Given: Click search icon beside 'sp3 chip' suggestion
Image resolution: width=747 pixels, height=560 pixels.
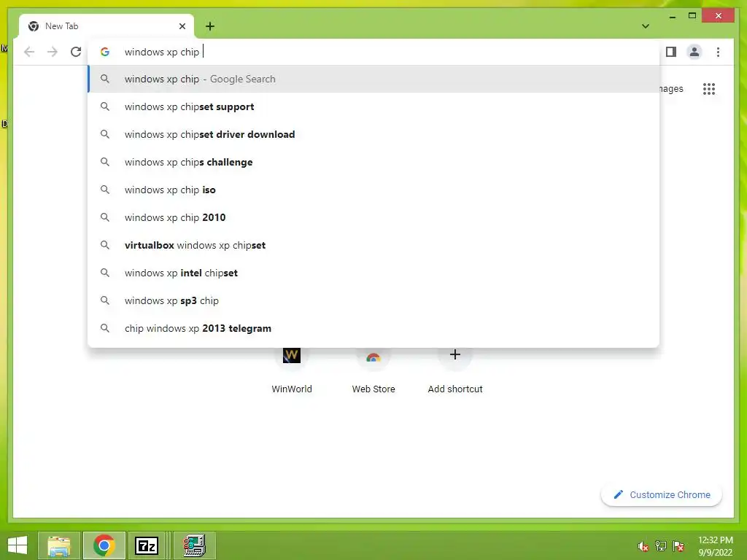Looking at the screenshot, I should pos(105,300).
